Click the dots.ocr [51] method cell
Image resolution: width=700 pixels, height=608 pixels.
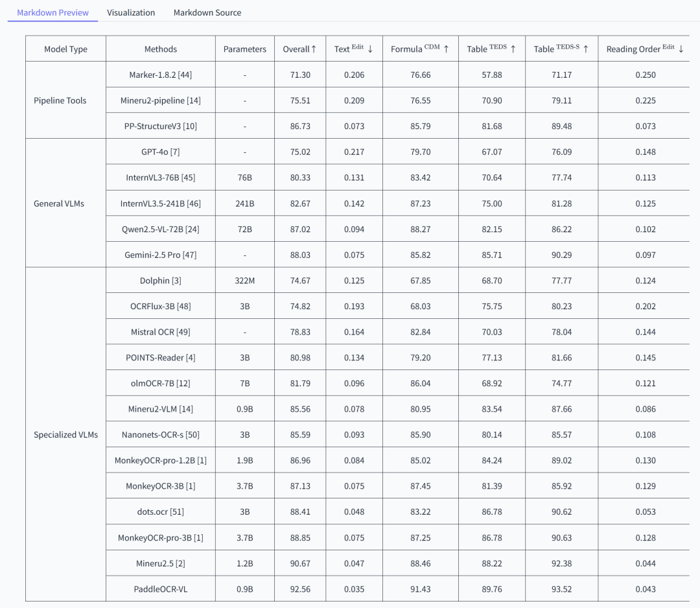[x=161, y=511]
